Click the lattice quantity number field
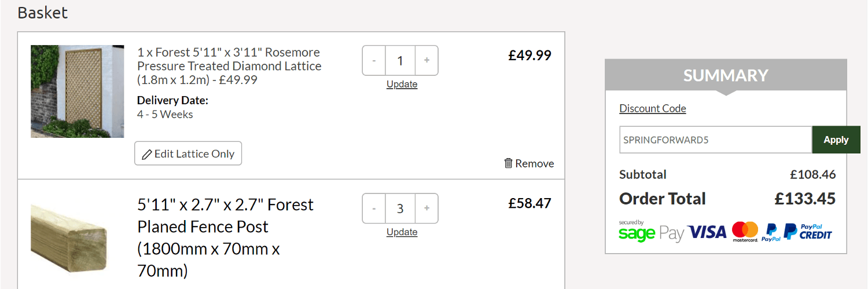This screenshot has width=868, height=289. point(400,60)
